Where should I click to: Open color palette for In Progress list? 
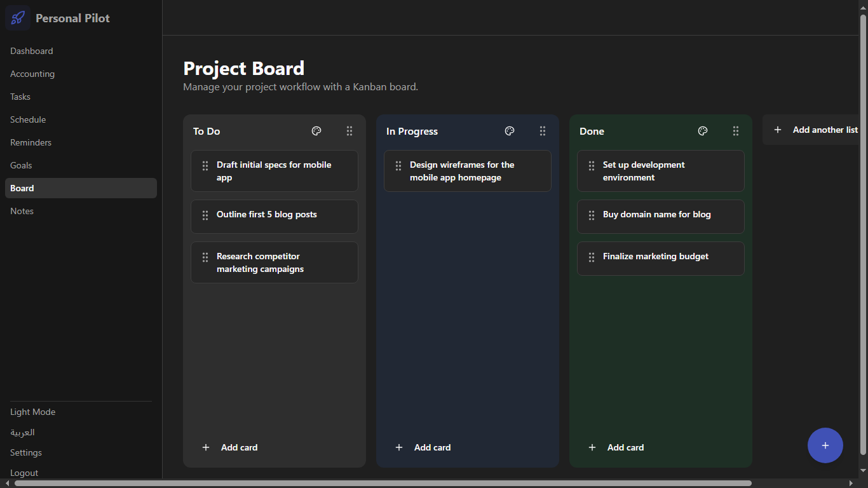click(510, 131)
